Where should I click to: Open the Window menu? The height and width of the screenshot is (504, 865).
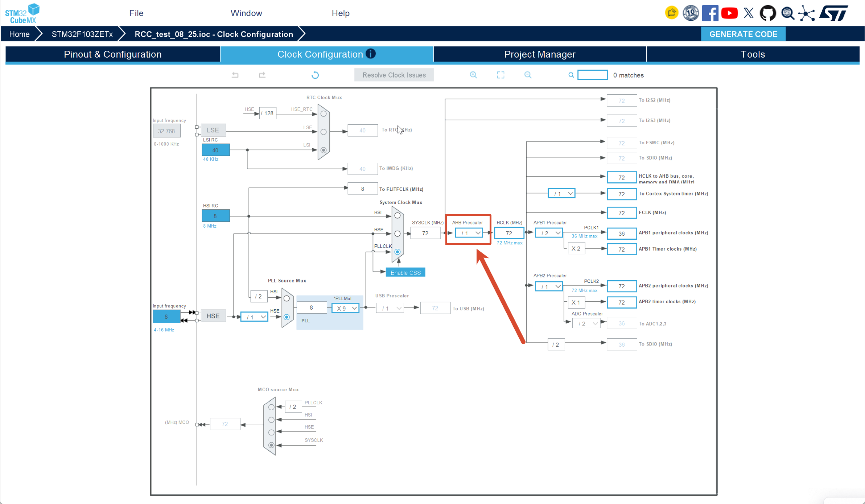click(x=246, y=13)
